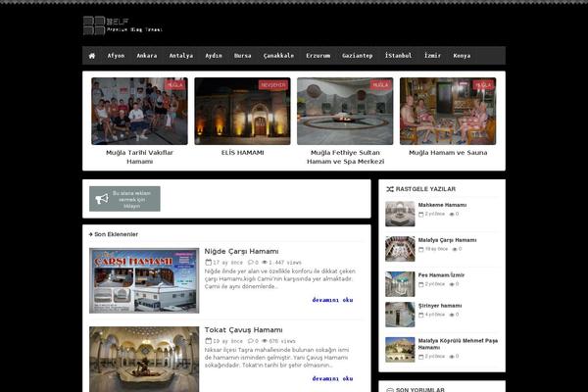Image resolution: width=588 pixels, height=392 pixels.
Task: Click arrow icon beside Son Eklenenler
Action: coord(90,234)
